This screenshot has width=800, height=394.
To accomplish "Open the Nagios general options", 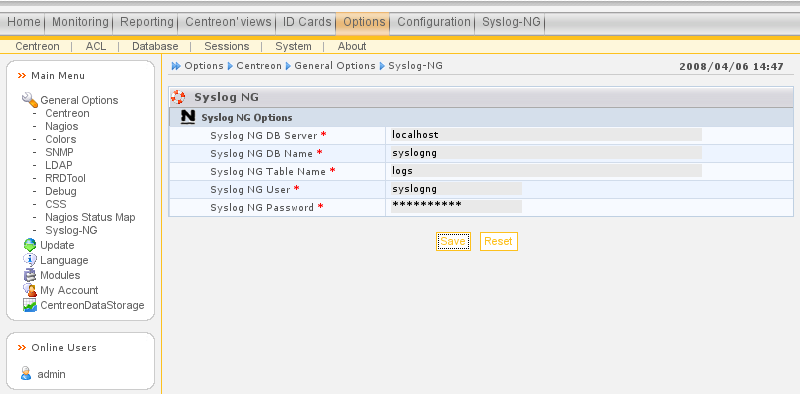I will pyautogui.click(x=62, y=126).
